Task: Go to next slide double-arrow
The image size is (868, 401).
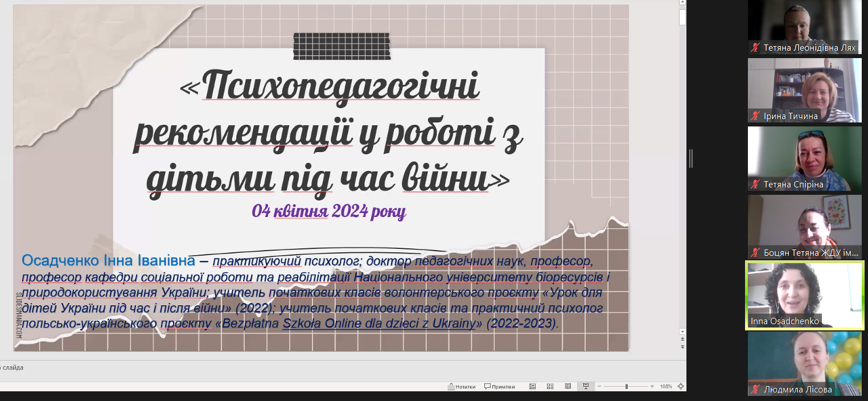Action: pos(682,347)
